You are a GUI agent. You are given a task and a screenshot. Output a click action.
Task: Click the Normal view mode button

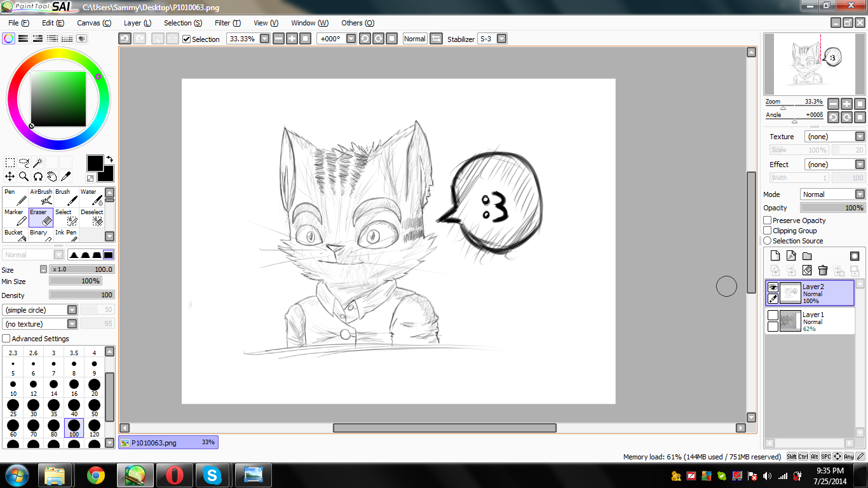[415, 39]
